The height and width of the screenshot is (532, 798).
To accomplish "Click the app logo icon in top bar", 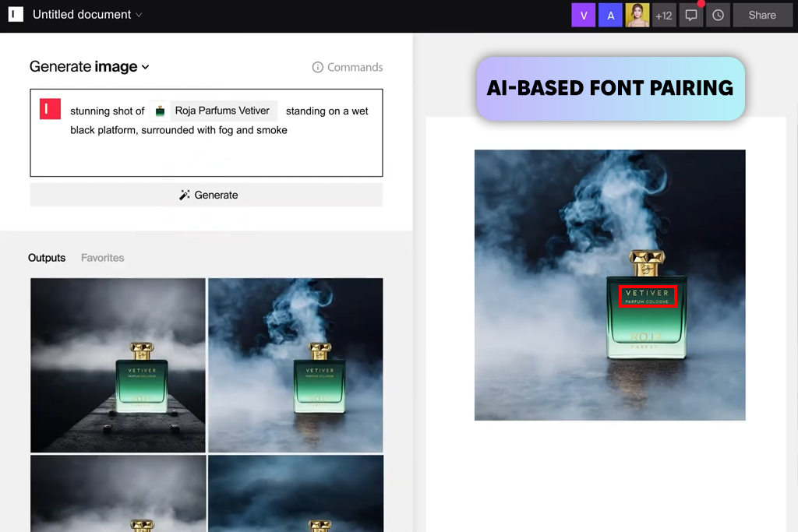I will [x=16, y=14].
